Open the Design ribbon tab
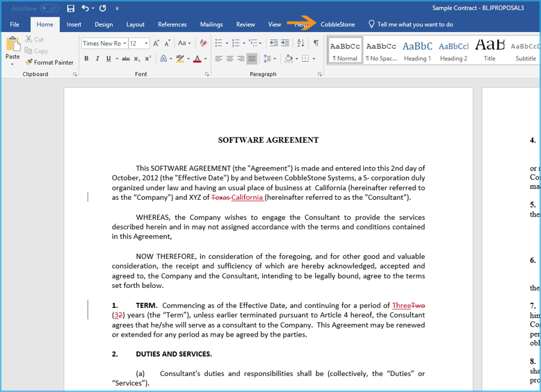The height and width of the screenshot is (392, 541). pyautogui.click(x=104, y=24)
